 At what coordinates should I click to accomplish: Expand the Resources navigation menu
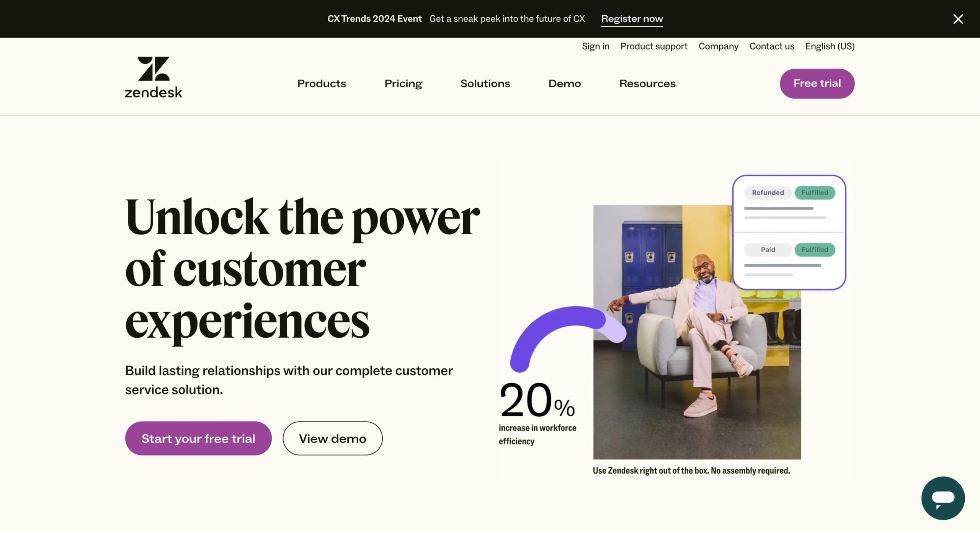(x=647, y=83)
